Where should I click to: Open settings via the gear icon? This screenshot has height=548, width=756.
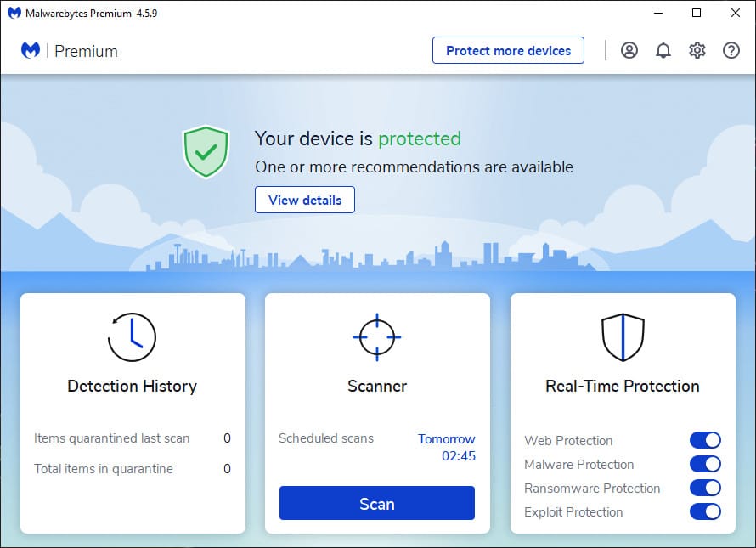tap(697, 50)
